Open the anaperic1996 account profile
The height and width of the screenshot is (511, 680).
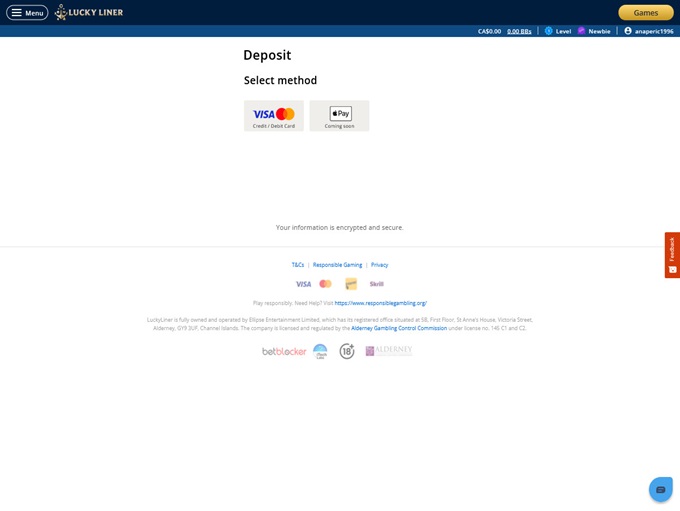pyautogui.click(x=648, y=31)
